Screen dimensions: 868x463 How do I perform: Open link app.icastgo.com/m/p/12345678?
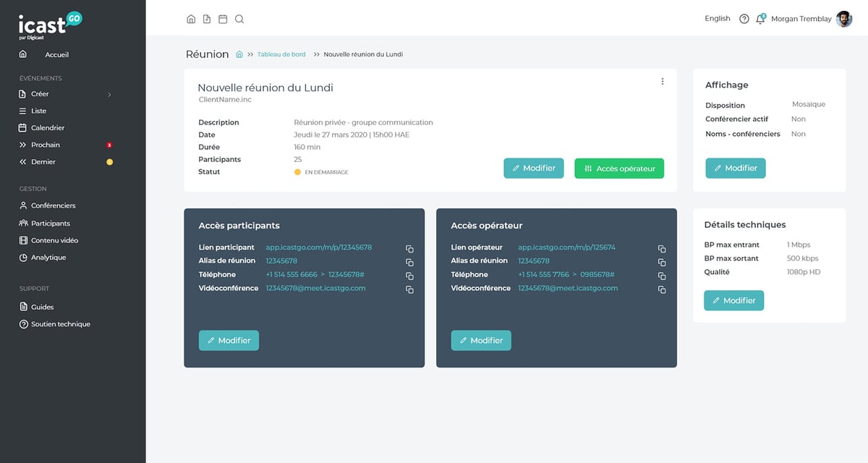319,247
